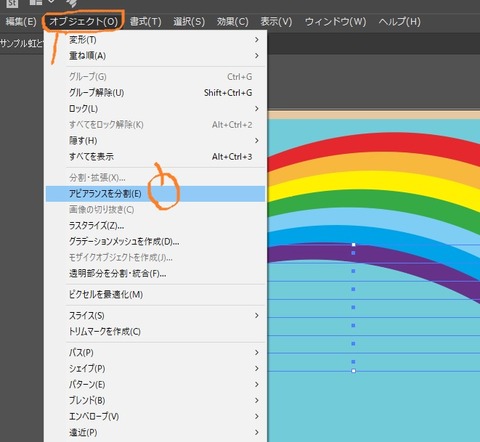Image resolution: width=480 pixels, height=442 pixels.
Task: Choose すべてを表示 to show all
Action: [155, 157]
